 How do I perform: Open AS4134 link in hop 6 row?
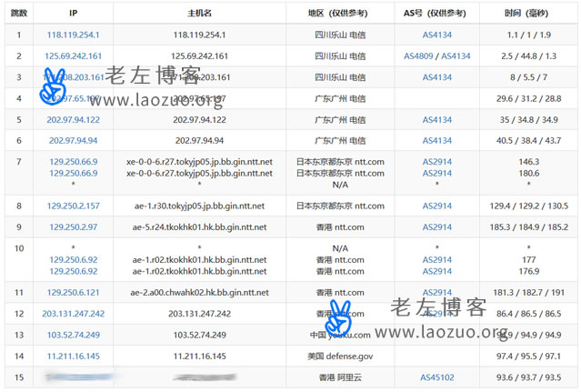[x=436, y=140]
